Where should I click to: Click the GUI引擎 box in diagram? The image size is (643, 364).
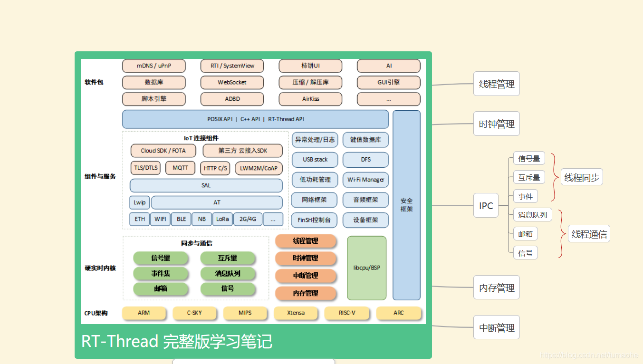(389, 82)
